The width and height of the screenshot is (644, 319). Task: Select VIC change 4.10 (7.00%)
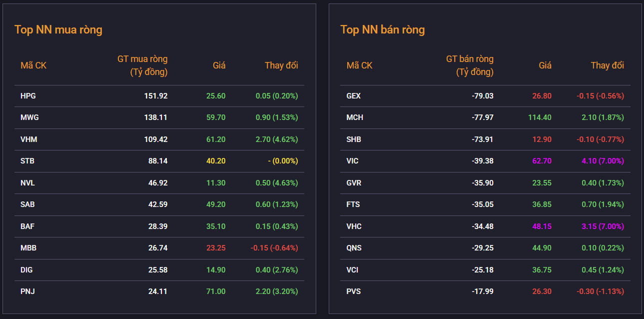[x=603, y=161]
